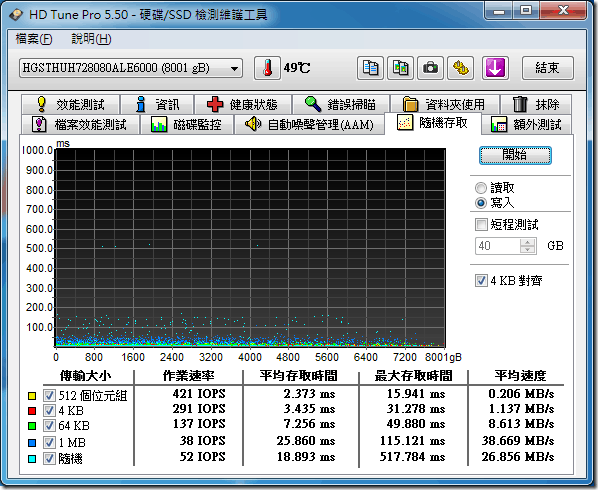The height and width of the screenshot is (490, 598).
Task: Click the blue 1 MB color swatch
Action: click(32, 443)
